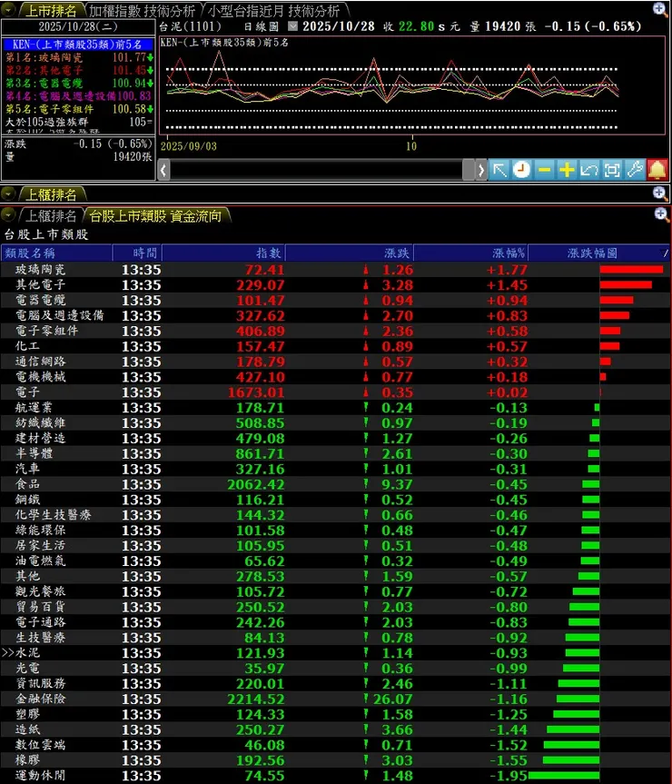Select 通信網路 sector row
Screen dimensions: 672x784
click(x=335, y=362)
